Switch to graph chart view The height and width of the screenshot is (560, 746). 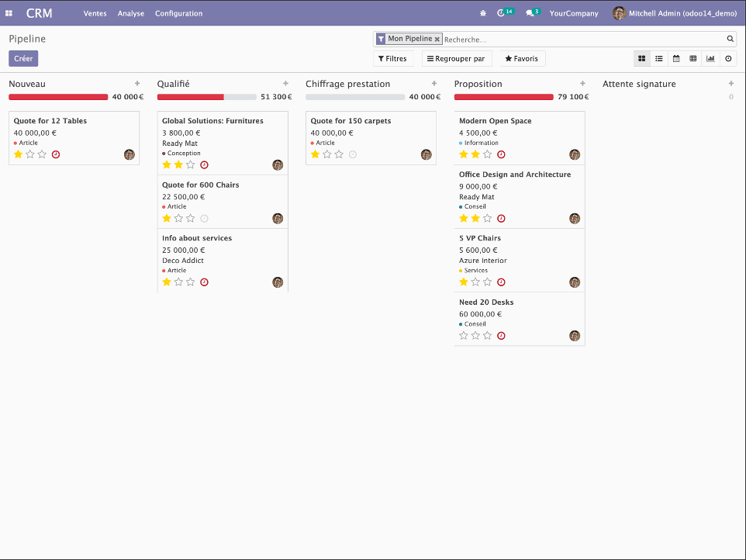click(710, 58)
